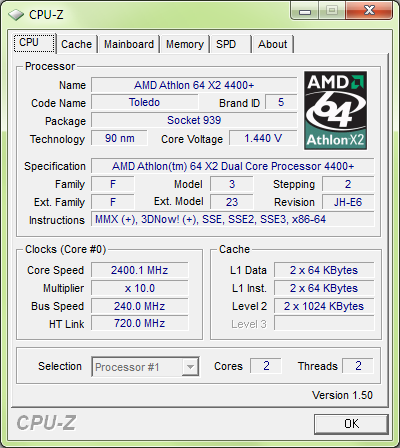This screenshot has width=400, height=448.
Task: Click the Package value Socket 939
Action: click(194, 120)
